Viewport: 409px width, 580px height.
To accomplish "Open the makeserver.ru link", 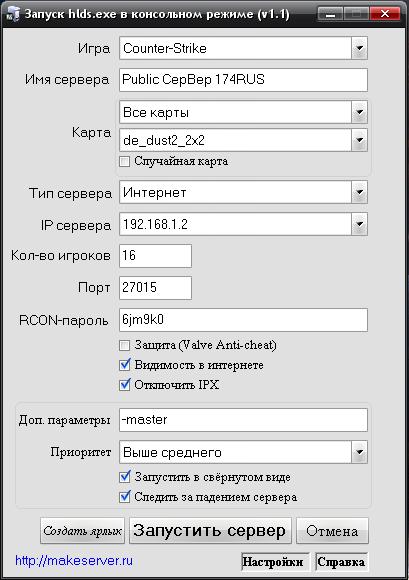I will [74, 561].
